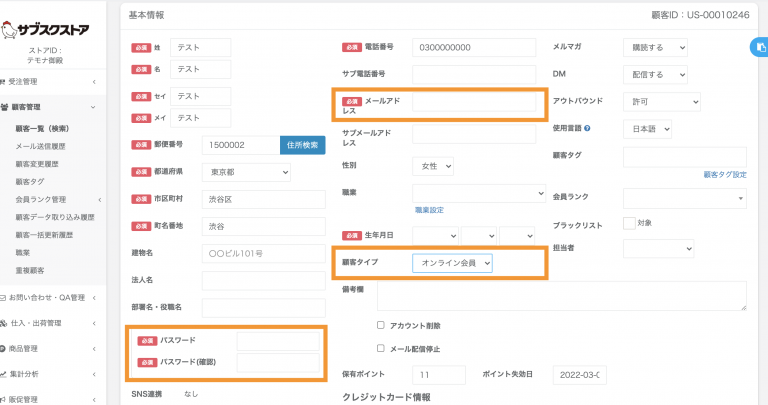Check the アカウント削除 checkbox
Image resolution: width=768 pixels, height=405 pixels.
click(381, 325)
